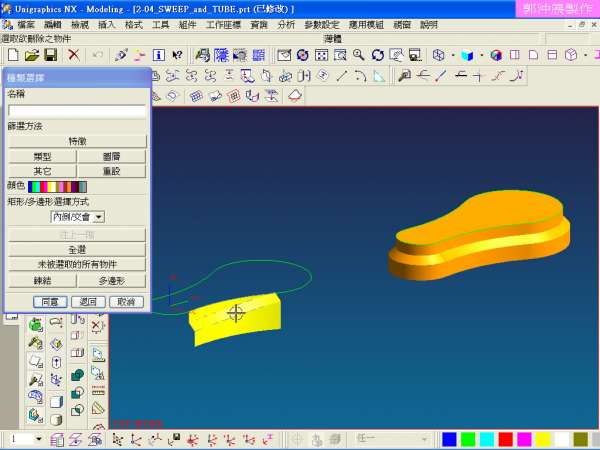This screenshot has height=450, width=600.
Task: Click the Subtract boolean icon in left toolbar
Action: [x=78, y=393]
